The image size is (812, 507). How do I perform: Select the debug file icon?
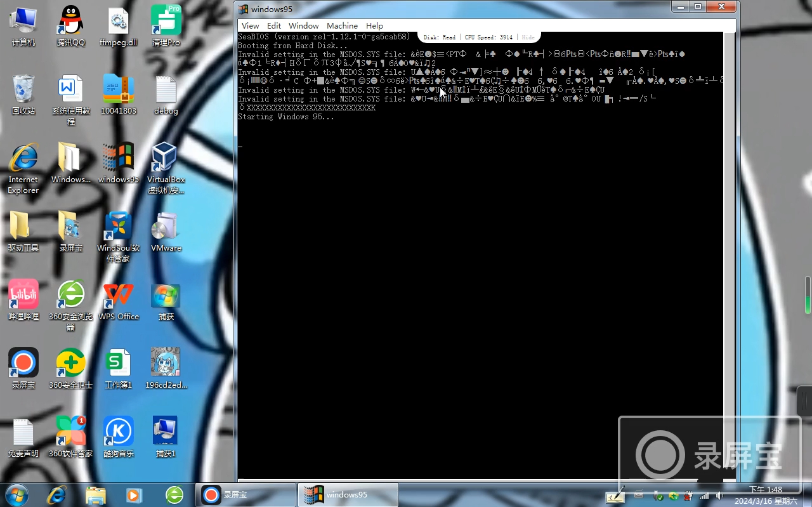pyautogui.click(x=166, y=95)
